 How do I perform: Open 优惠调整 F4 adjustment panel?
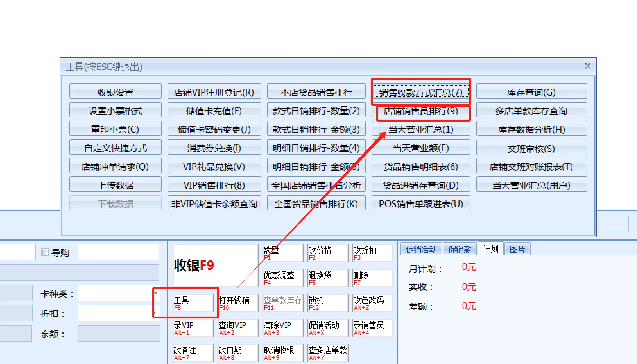click(x=282, y=278)
